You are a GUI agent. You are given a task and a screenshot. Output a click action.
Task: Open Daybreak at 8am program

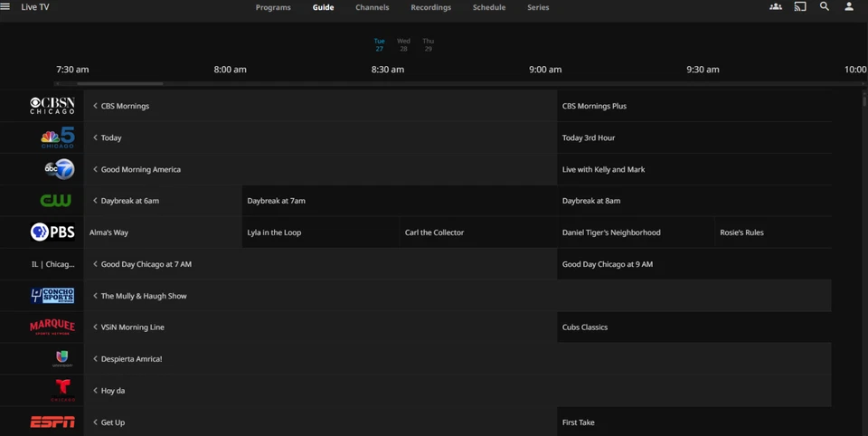694,201
